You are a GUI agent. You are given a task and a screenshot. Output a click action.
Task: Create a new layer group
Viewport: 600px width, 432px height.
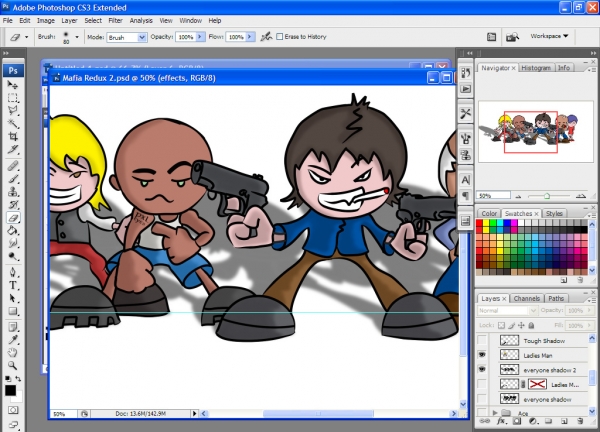[x=548, y=421]
